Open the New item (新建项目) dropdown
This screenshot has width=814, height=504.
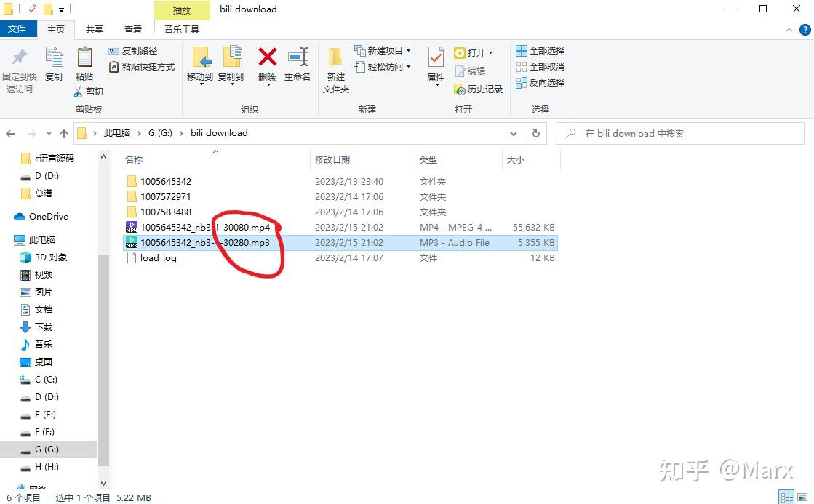tap(383, 51)
